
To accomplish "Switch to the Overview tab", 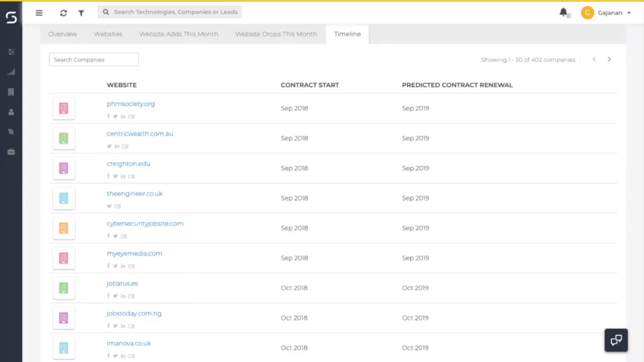I will 62,34.
